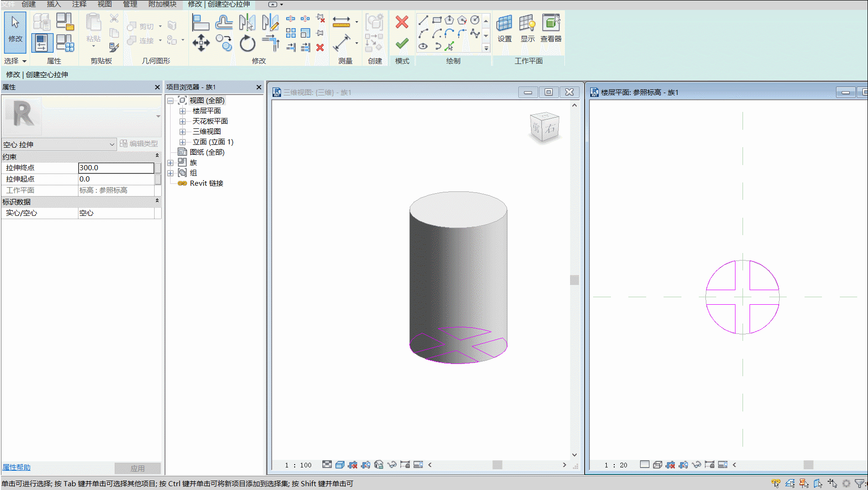Viewport: 868px width, 490px height.
Task: Open the 创建 ribbon tab
Action: (29, 4)
